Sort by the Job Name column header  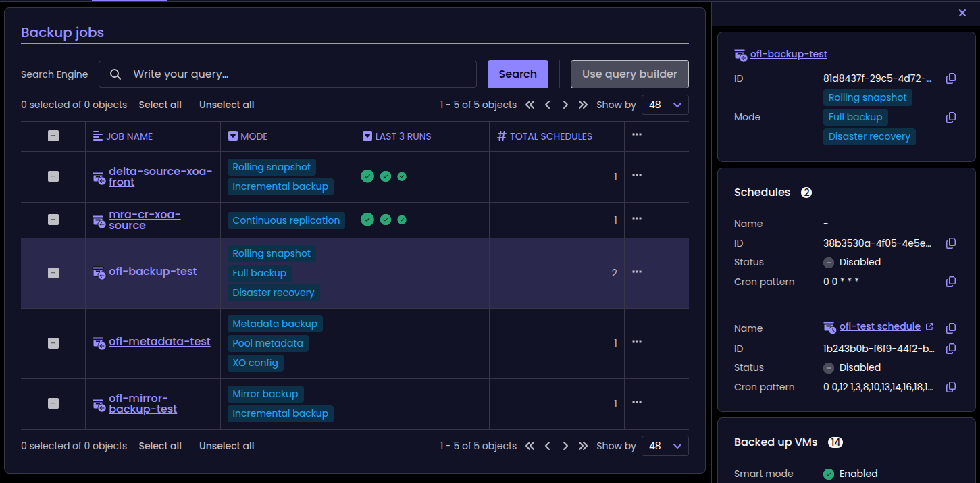coord(128,136)
